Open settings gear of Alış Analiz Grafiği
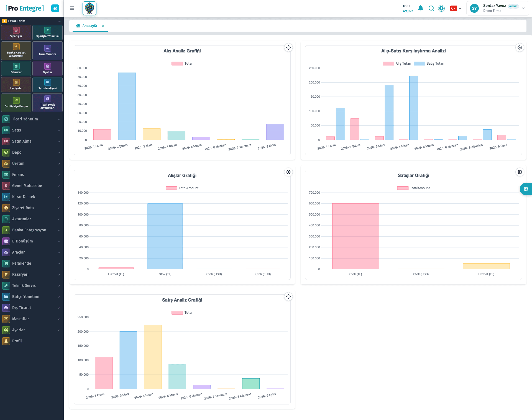This screenshot has width=532, height=420. pos(288,47)
